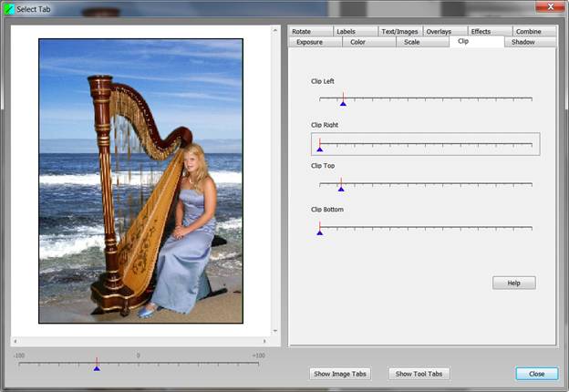Select the Exposure tab

pyautogui.click(x=309, y=42)
